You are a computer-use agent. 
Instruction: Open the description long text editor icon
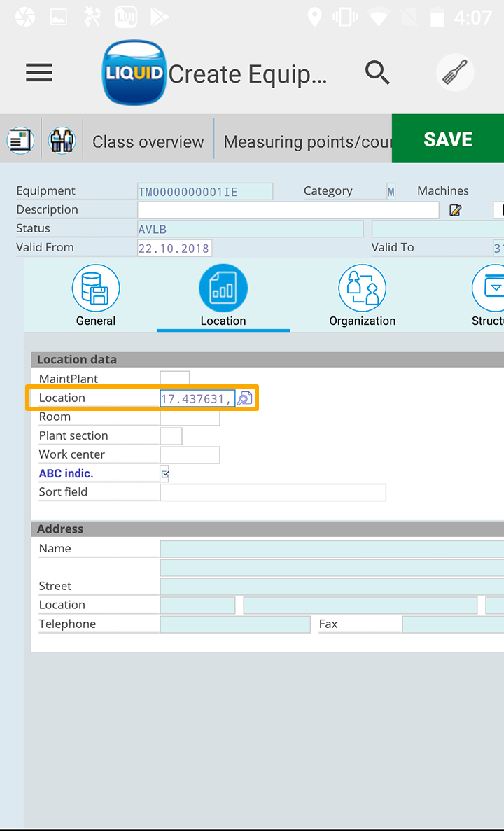(456, 210)
